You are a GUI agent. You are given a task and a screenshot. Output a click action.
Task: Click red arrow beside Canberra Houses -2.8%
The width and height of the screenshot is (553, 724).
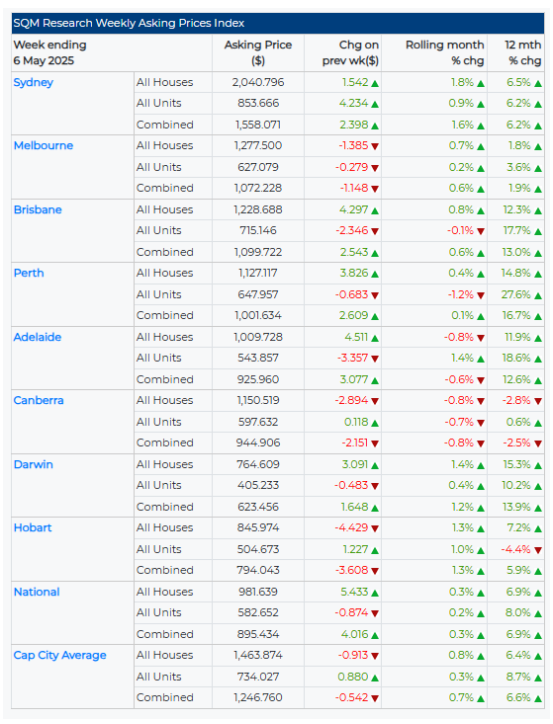538,401
